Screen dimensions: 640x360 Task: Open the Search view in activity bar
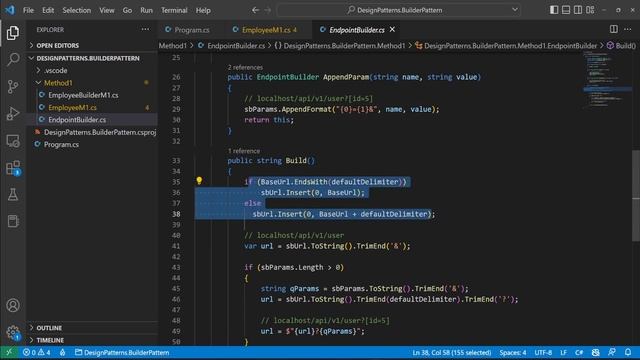tap(13, 60)
